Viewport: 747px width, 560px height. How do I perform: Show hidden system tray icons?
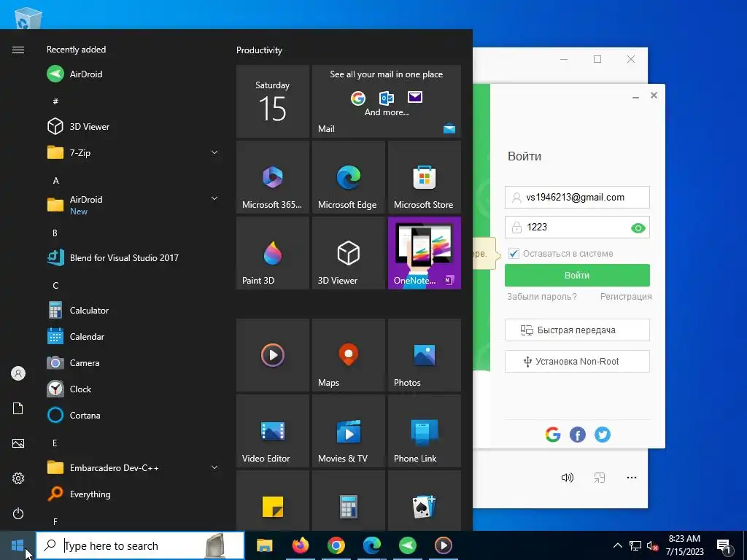pyautogui.click(x=617, y=545)
